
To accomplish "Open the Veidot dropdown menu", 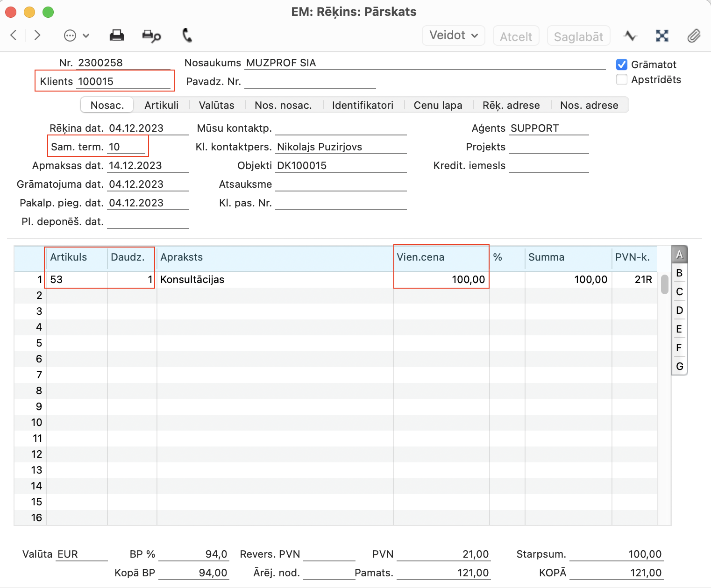I will coord(453,35).
